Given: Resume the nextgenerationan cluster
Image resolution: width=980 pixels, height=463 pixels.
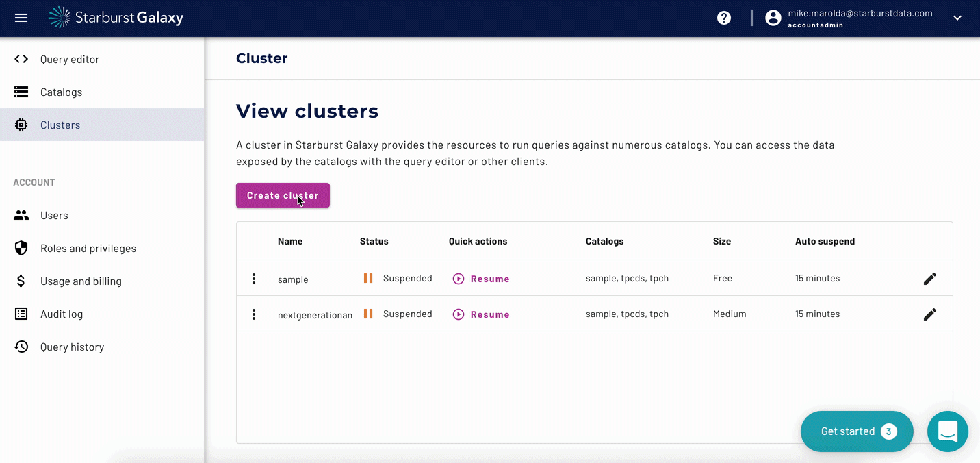Looking at the screenshot, I should (481, 314).
